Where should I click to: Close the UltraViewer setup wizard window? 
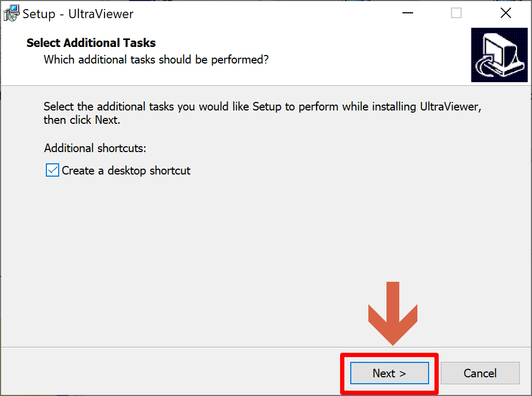(505, 13)
